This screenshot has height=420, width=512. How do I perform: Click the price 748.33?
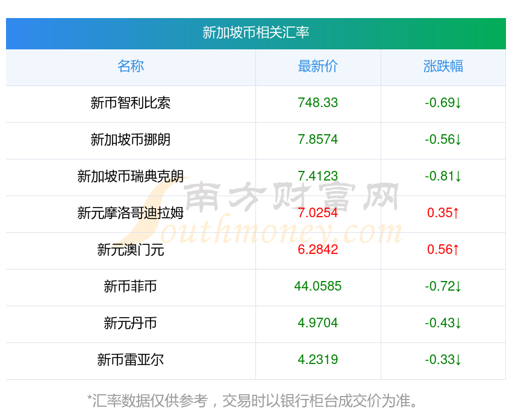coord(317,103)
